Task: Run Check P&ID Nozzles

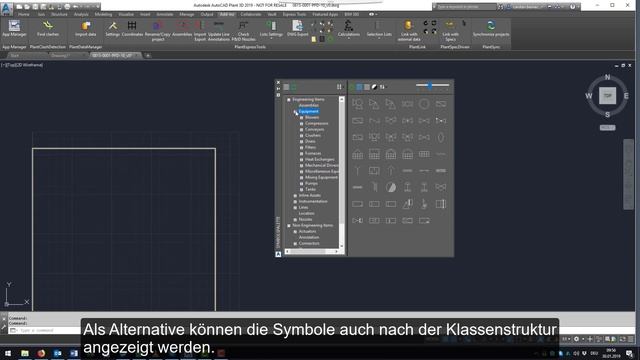Action: pos(243,31)
